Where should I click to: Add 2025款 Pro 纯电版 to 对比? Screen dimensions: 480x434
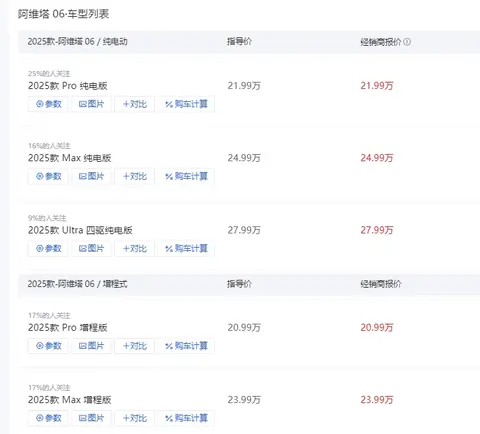tap(135, 104)
